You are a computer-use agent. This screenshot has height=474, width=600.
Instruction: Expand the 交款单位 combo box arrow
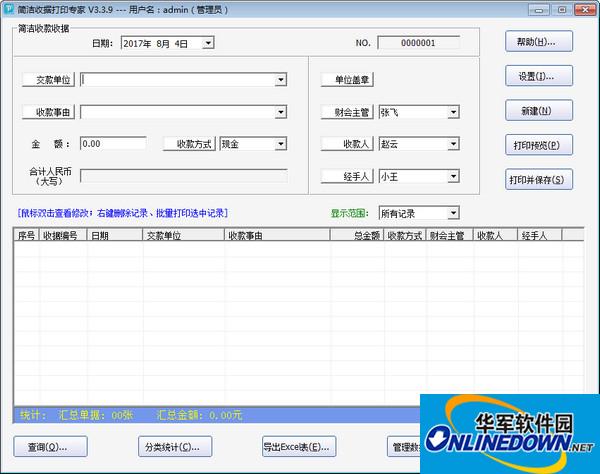tap(281, 80)
